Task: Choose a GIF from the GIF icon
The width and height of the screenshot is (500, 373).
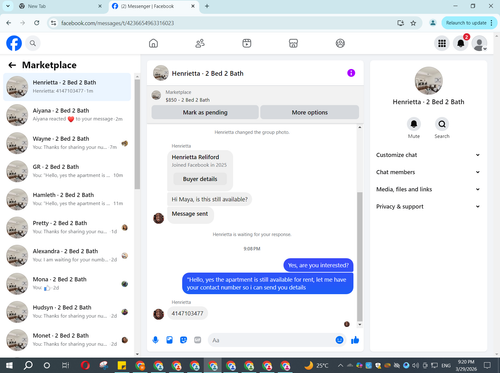Action: point(197,340)
